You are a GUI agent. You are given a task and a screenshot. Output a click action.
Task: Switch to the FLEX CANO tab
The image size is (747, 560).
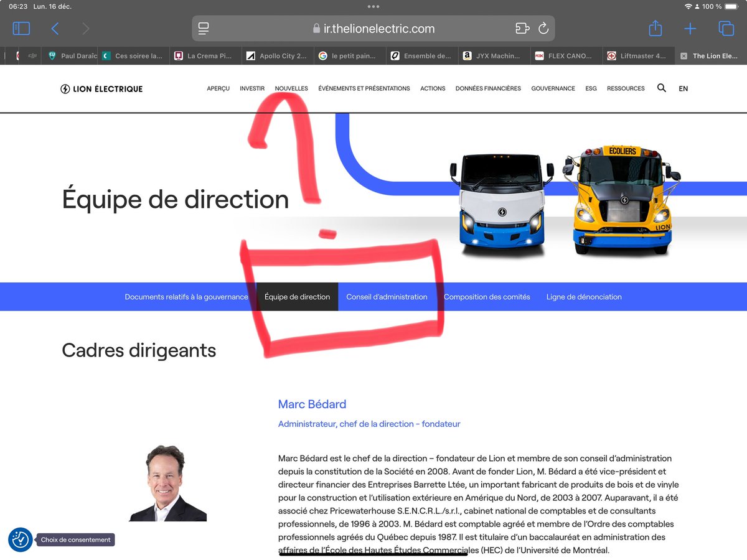point(566,56)
